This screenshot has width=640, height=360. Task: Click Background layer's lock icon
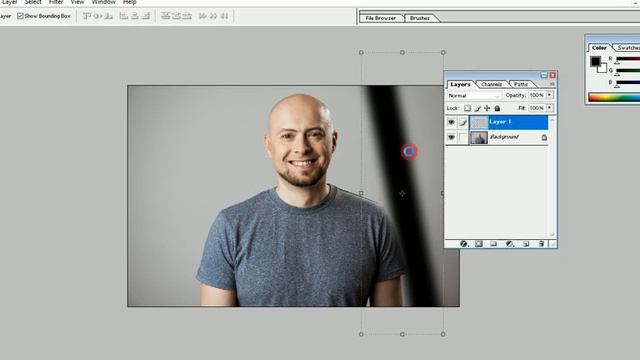(x=544, y=138)
